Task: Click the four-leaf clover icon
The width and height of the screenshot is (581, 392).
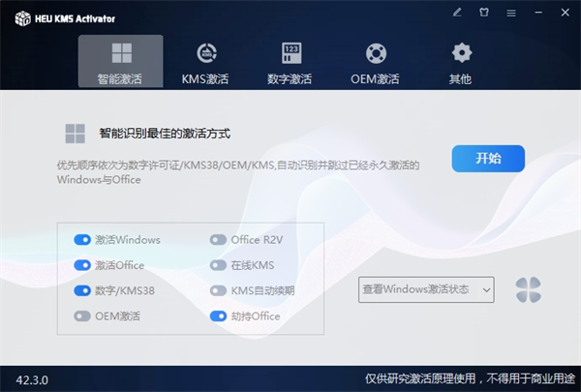Action: [x=529, y=289]
